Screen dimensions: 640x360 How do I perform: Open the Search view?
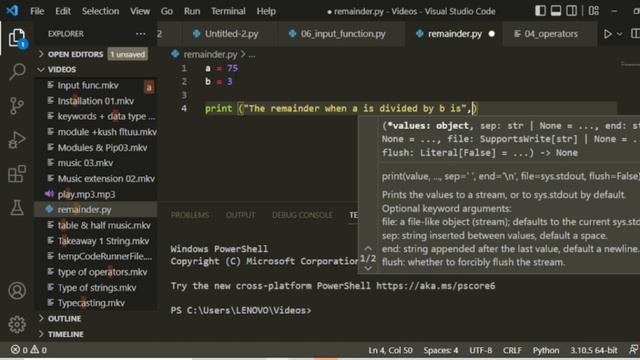(x=17, y=71)
